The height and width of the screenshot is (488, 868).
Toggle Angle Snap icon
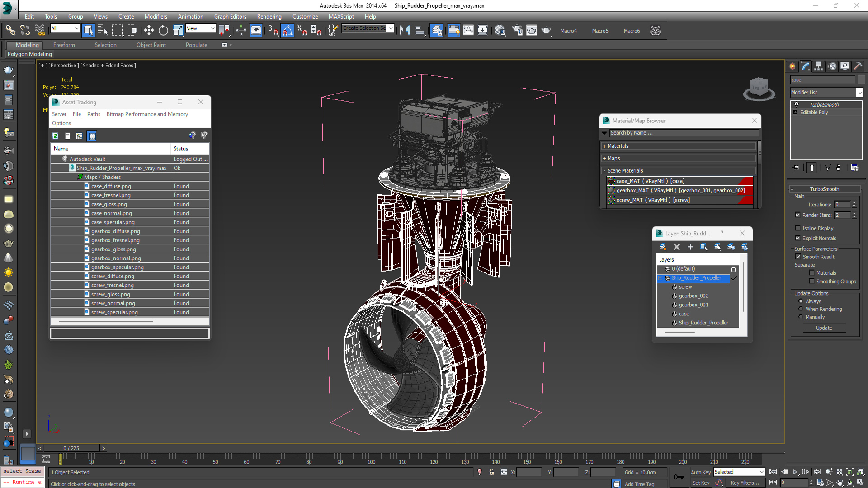point(288,30)
